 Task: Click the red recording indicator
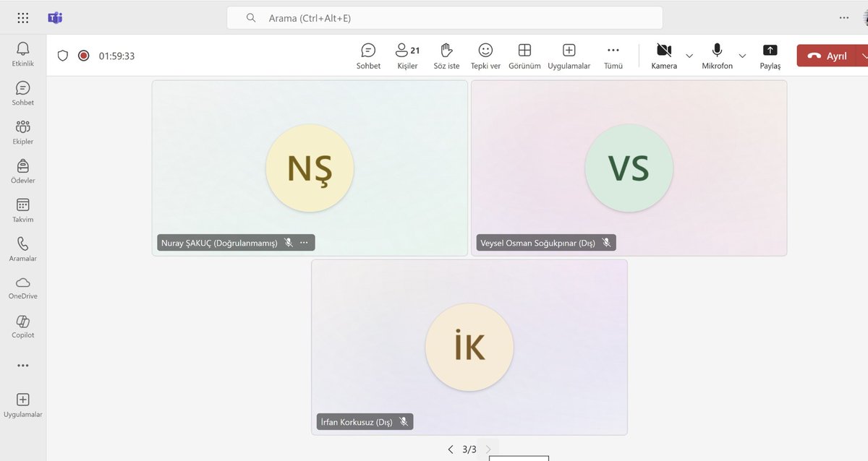[x=84, y=56]
